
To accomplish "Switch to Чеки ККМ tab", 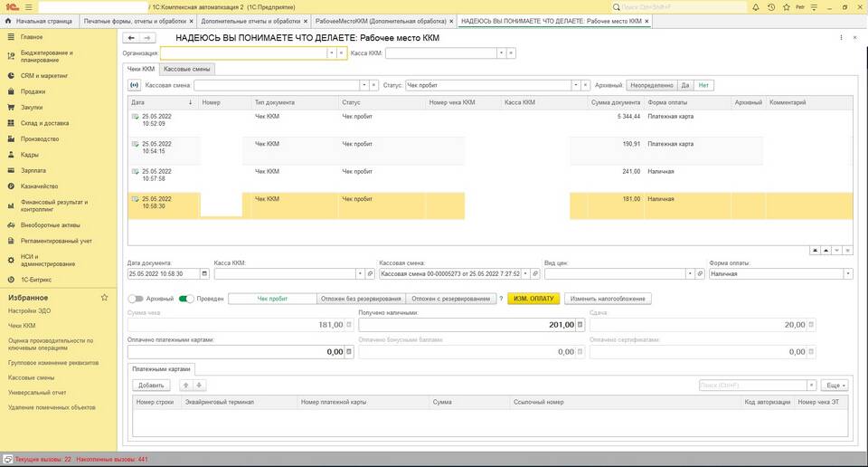I will [141, 70].
